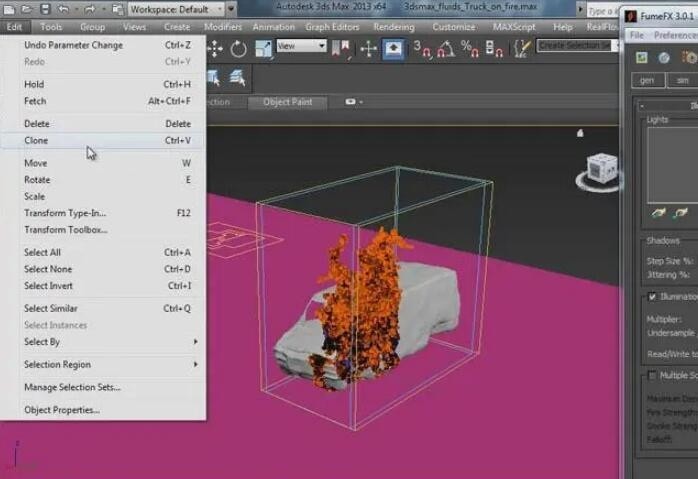698x479 pixels.
Task: Choose Clone from the Edit menu
Action: click(x=36, y=140)
